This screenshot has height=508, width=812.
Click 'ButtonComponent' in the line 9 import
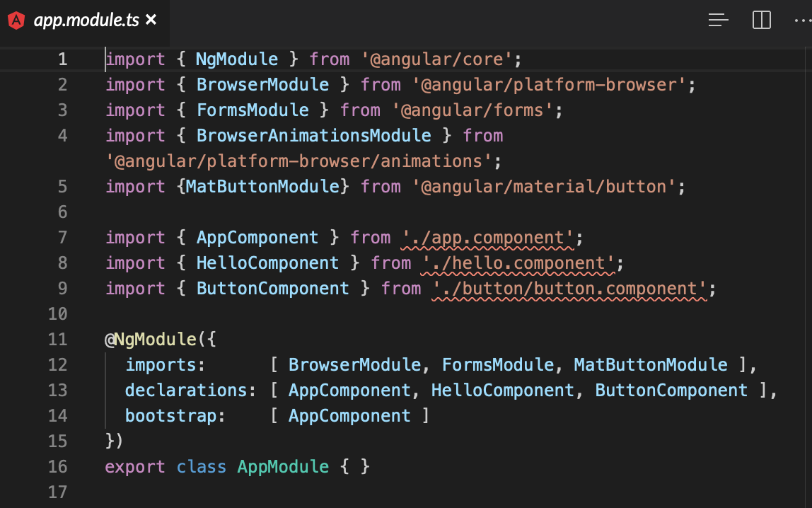(x=272, y=289)
